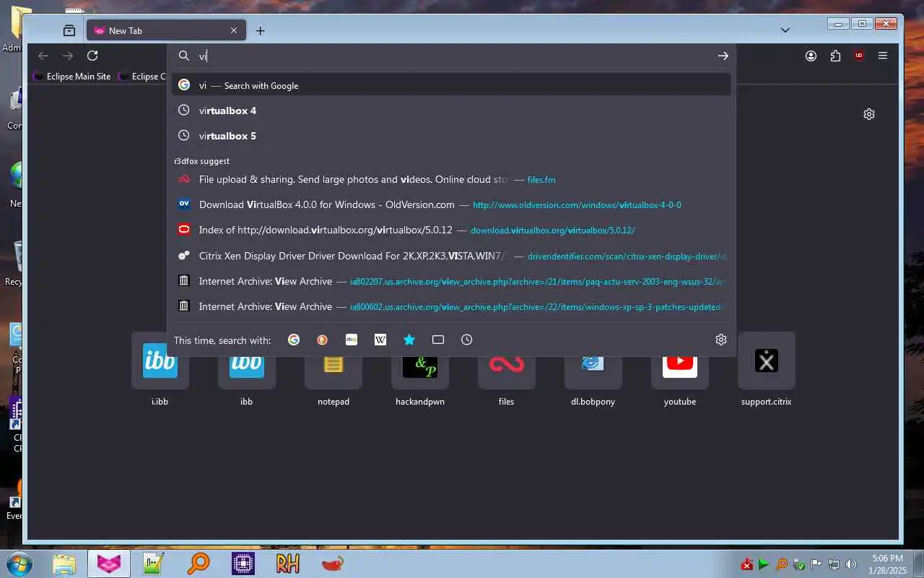
Task: Open the dl.bobpony shortcut tile
Action: pyautogui.click(x=593, y=370)
